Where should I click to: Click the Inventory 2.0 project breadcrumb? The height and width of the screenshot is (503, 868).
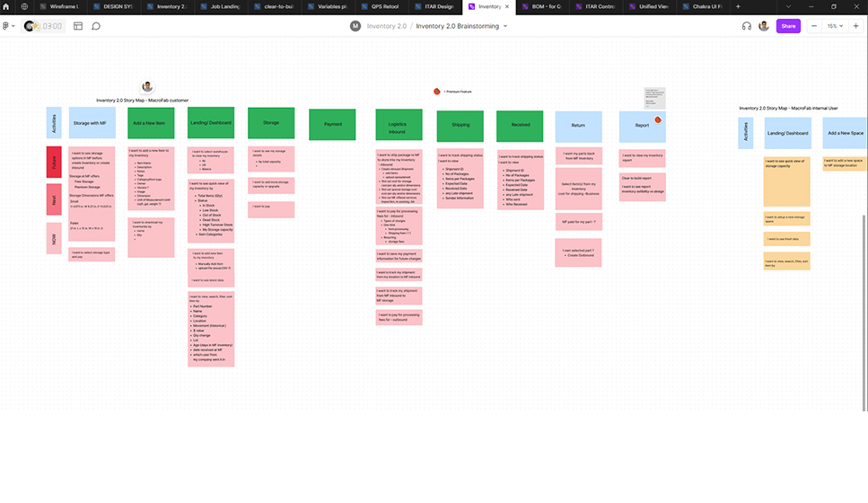(386, 26)
